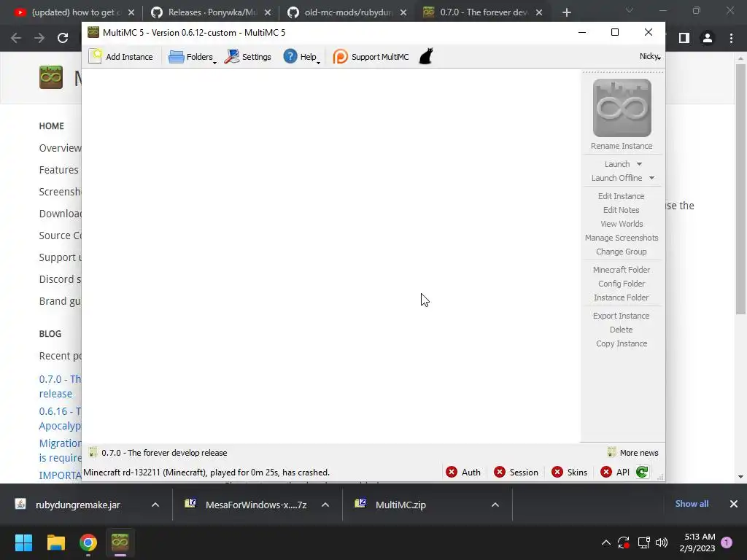Click the green refresh status icon
This screenshot has height=560, width=747.
(642, 472)
